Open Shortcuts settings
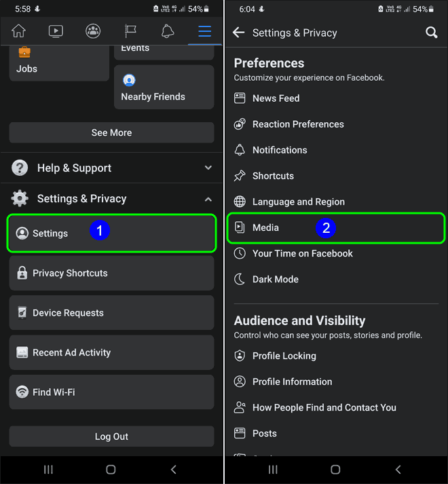Image resolution: width=448 pixels, height=484 pixels. tap(336, 176)
